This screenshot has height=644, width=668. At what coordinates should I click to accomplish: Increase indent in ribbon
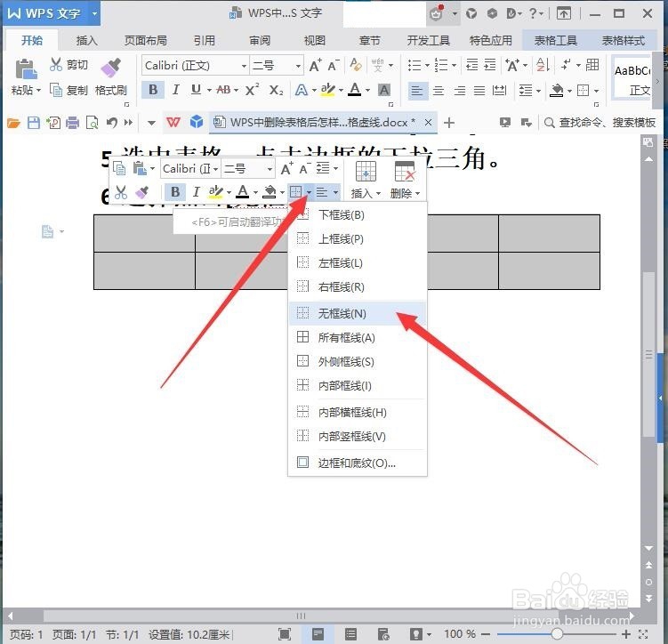490,65
